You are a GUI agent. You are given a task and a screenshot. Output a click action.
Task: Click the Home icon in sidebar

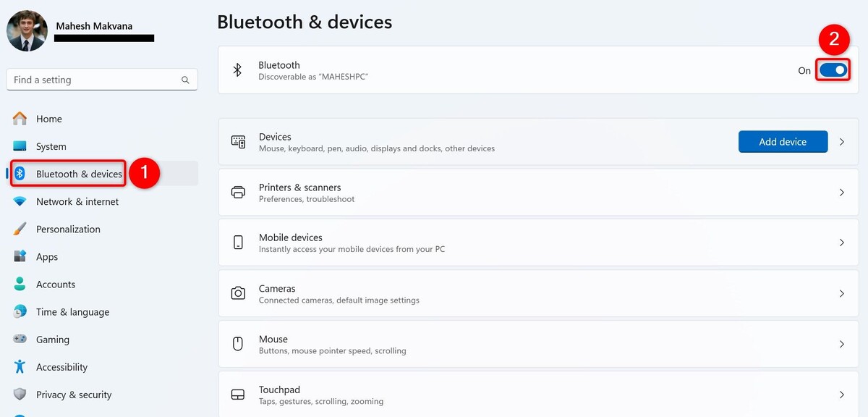[20, 119]
